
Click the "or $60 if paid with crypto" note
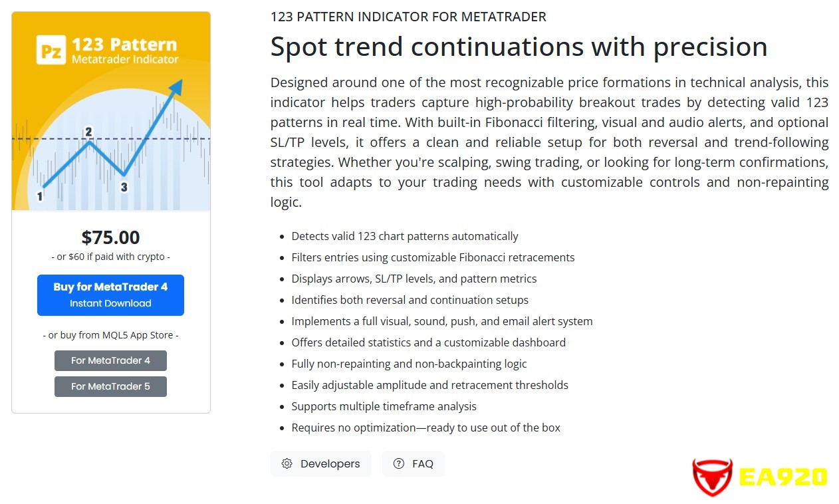tap(110, 257)
